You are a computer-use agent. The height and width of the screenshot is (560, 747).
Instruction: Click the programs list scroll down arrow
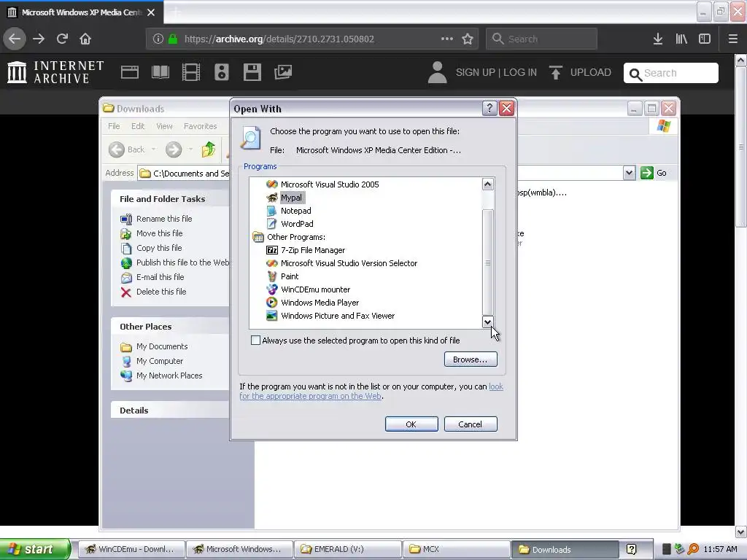[x=487, y=322]
